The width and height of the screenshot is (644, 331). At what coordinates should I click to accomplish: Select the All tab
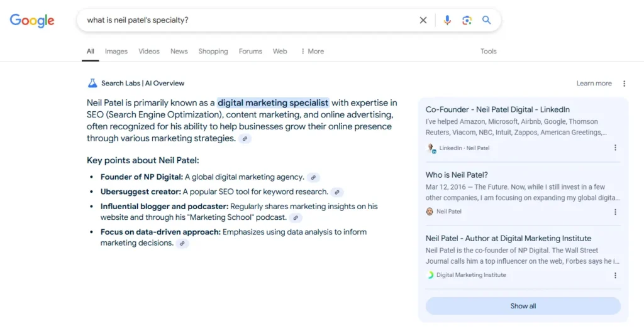(91, 52)
